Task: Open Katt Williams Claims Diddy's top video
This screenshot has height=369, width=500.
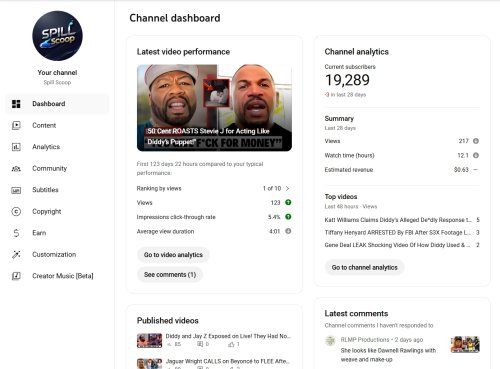Action: point(398,220)
